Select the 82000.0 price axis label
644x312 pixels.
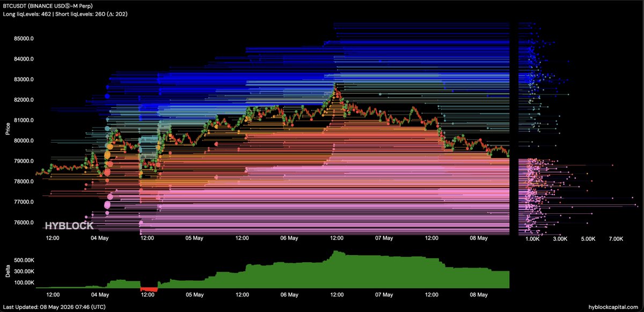click(x=24, y=100)
